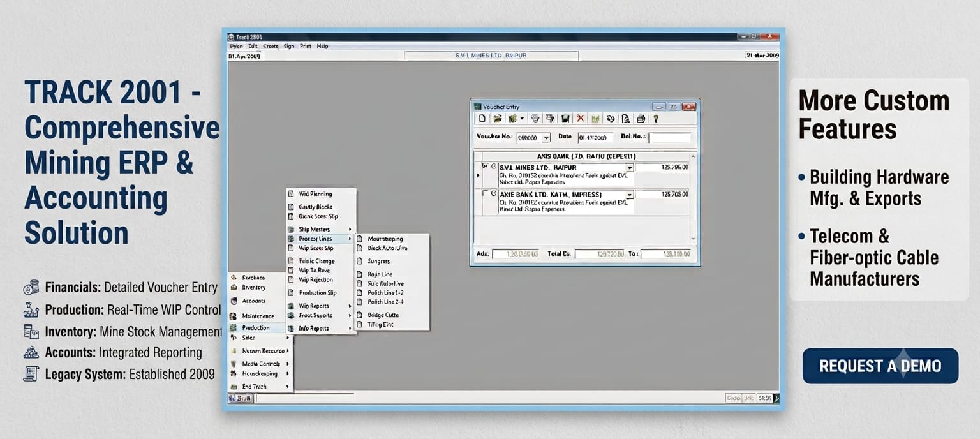Viewport: 980px width, 439px height.
Task: Click into the Date input field
Action: click(x=595, y=138)
